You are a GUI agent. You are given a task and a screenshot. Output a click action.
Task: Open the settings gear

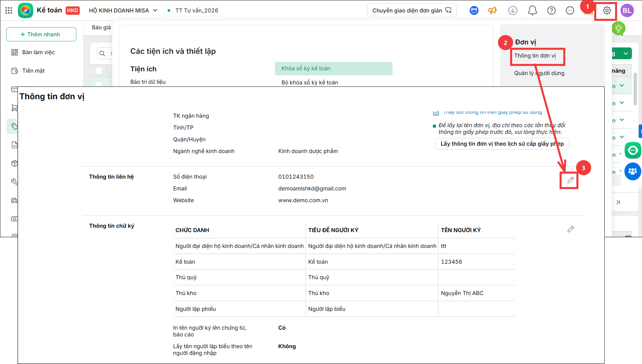[607, 10]
